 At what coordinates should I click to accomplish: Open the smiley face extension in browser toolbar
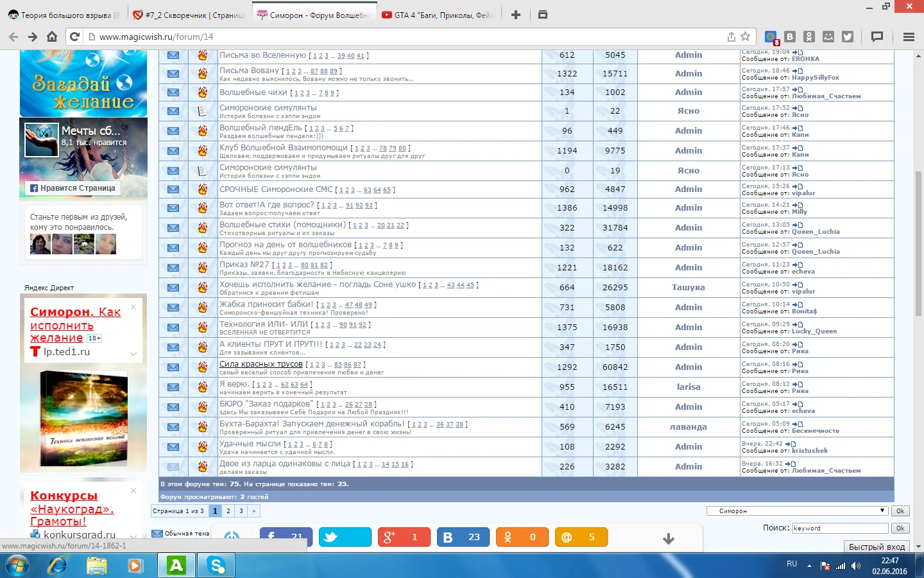pos(828,37)
